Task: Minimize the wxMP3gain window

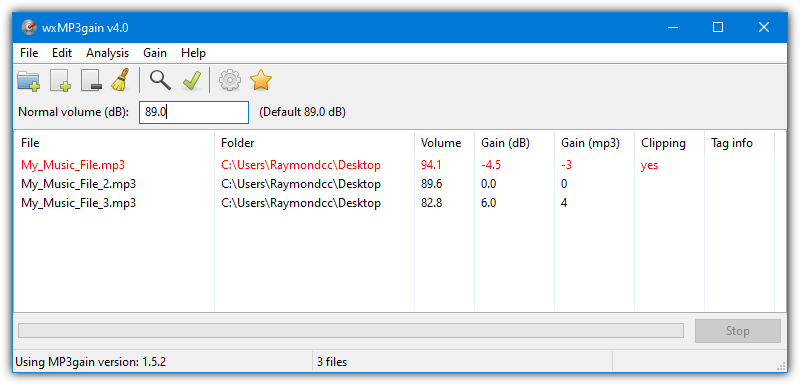Action: pos(672,27)
